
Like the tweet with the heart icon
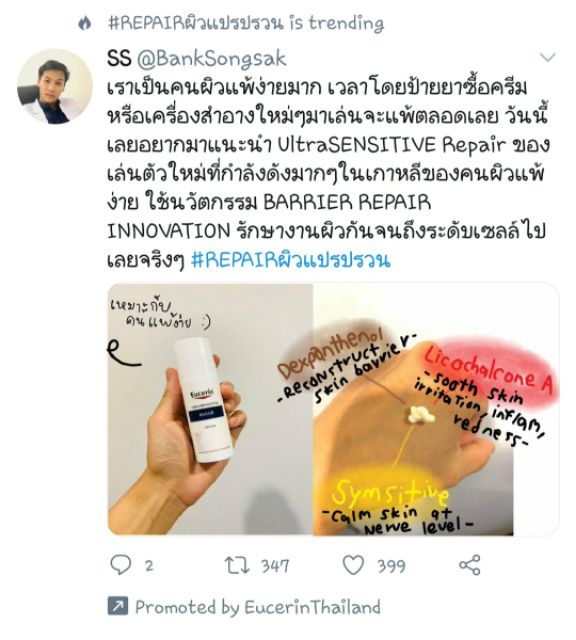point(353,565)
